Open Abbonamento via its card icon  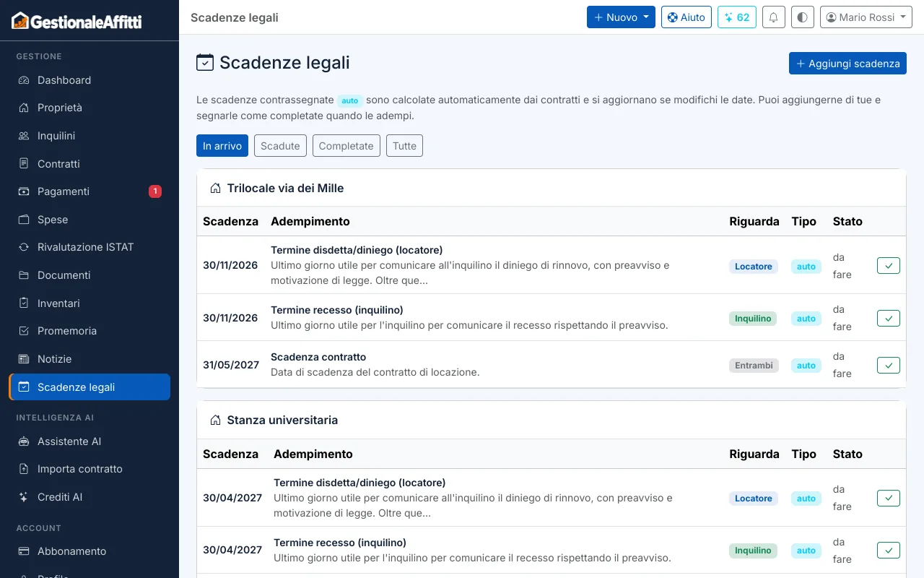[x=24, y=551]
